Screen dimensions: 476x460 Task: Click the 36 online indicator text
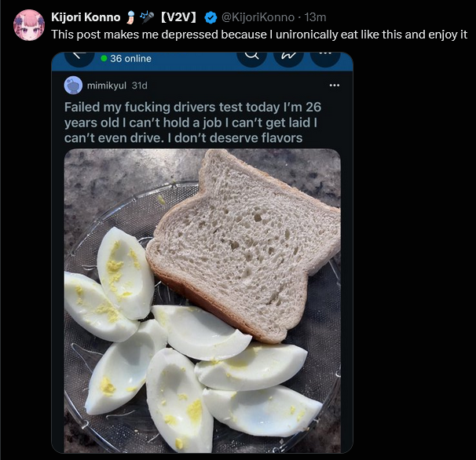130,59
